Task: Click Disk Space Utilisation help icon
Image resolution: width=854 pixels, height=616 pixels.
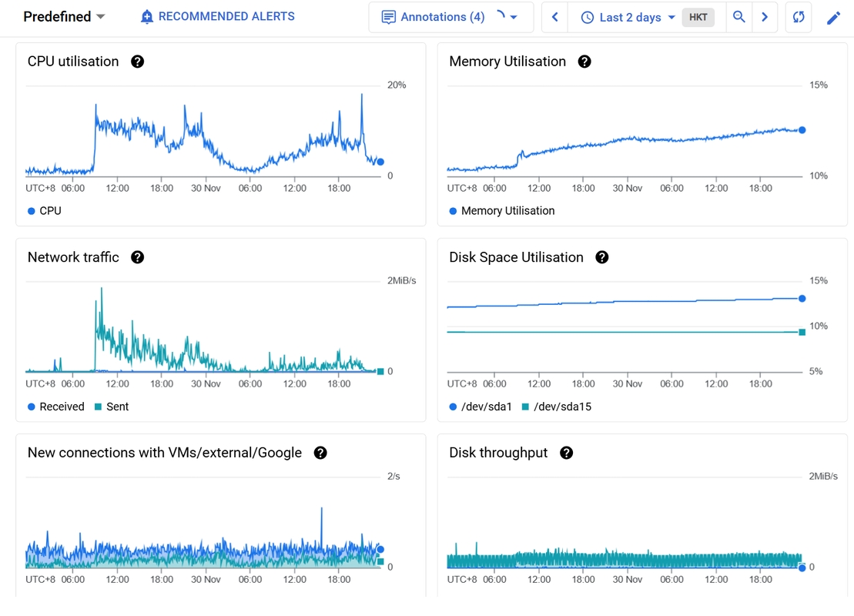Action: (602, 257)
